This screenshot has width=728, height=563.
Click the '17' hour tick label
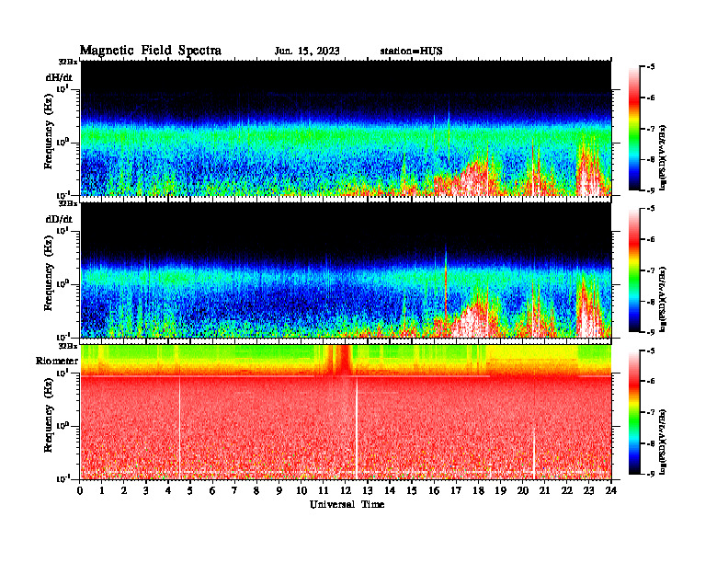[456, 490]
